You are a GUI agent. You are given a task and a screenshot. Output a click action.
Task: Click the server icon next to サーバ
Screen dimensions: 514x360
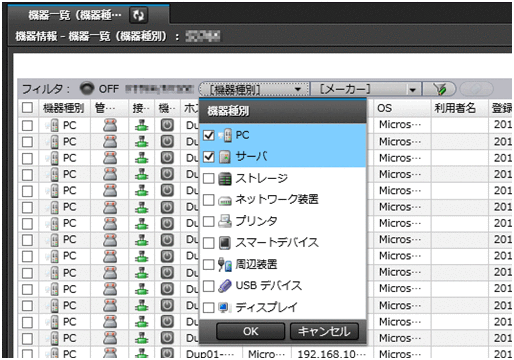tap(225, 157)
